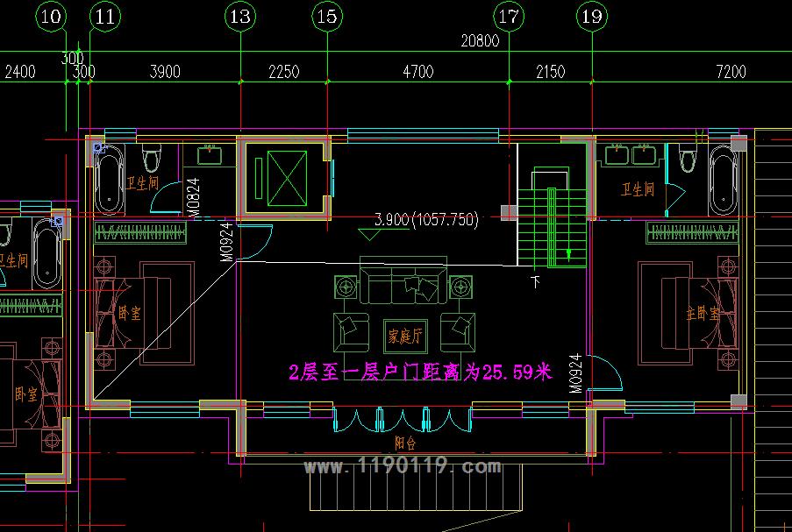Select the 3.900(1057.750) elevation text
Screen dimensions: 792x532
tap(425, 220)
